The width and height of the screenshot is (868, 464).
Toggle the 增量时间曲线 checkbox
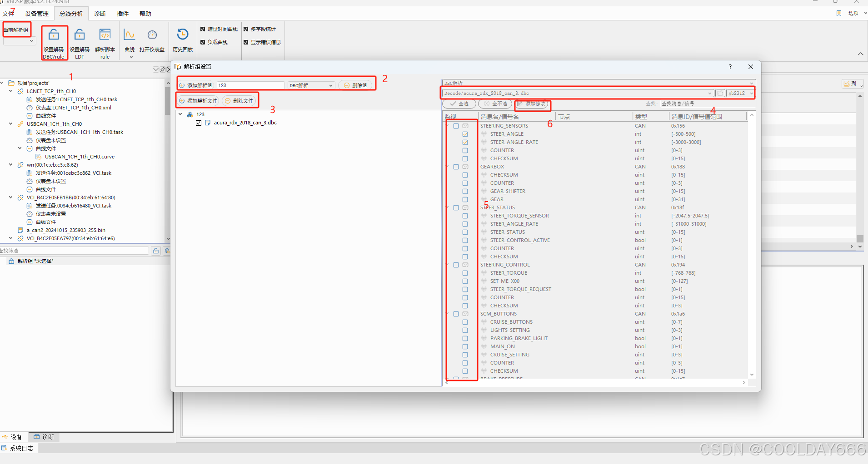[x=203, y=29]
